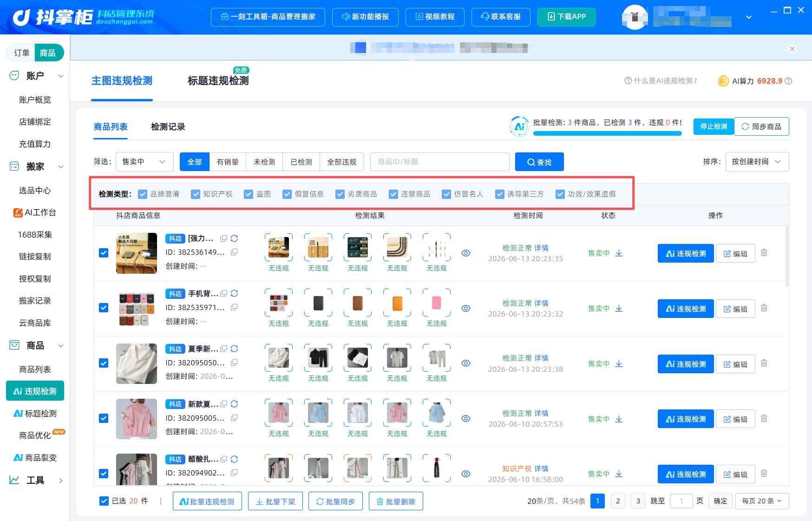Uncheck 品牌混淆 detection type
812x521 pixels.
click(x=143, y=194)
